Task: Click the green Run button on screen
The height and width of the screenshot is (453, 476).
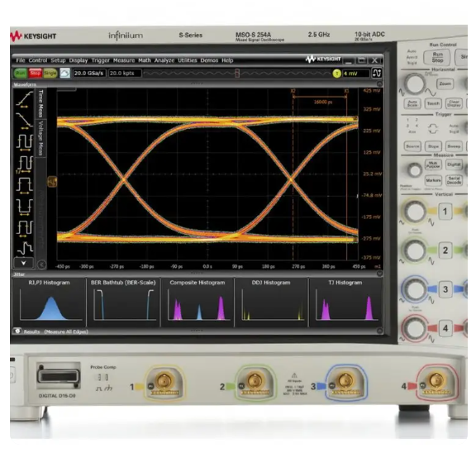Action: click(x=21, y=74)
